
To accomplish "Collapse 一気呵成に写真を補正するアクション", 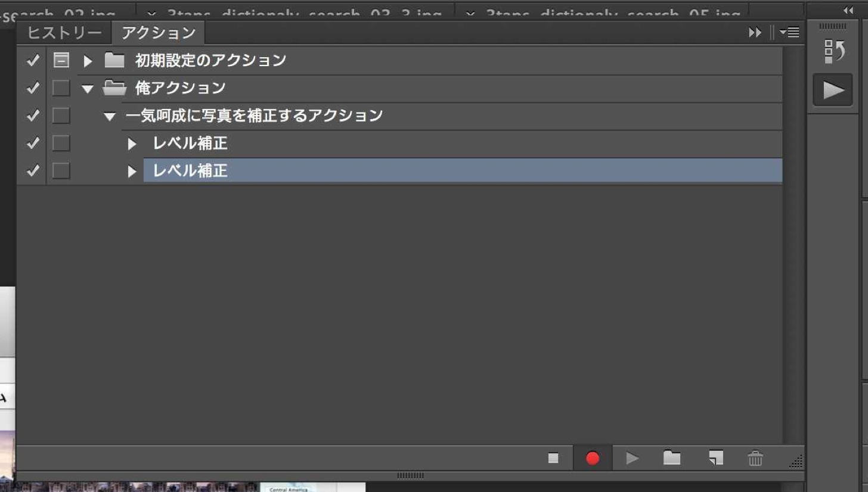I will pyautogui.click(x=109, y=117).
